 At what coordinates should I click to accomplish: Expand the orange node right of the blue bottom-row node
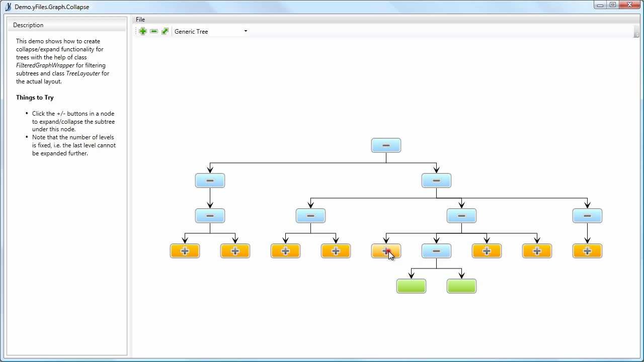487,251
